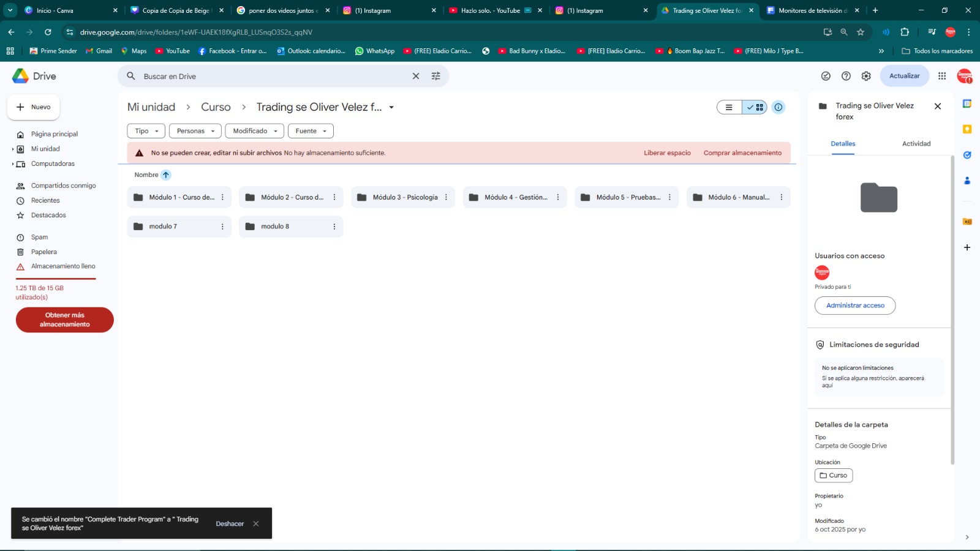Switch to list layout view
The image size is (980, 551).
click(729, 107)
